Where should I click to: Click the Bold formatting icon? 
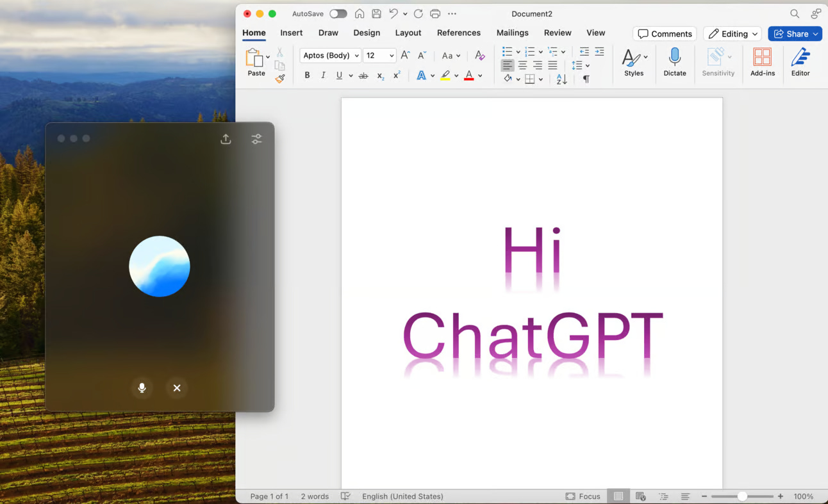[307, 76]
